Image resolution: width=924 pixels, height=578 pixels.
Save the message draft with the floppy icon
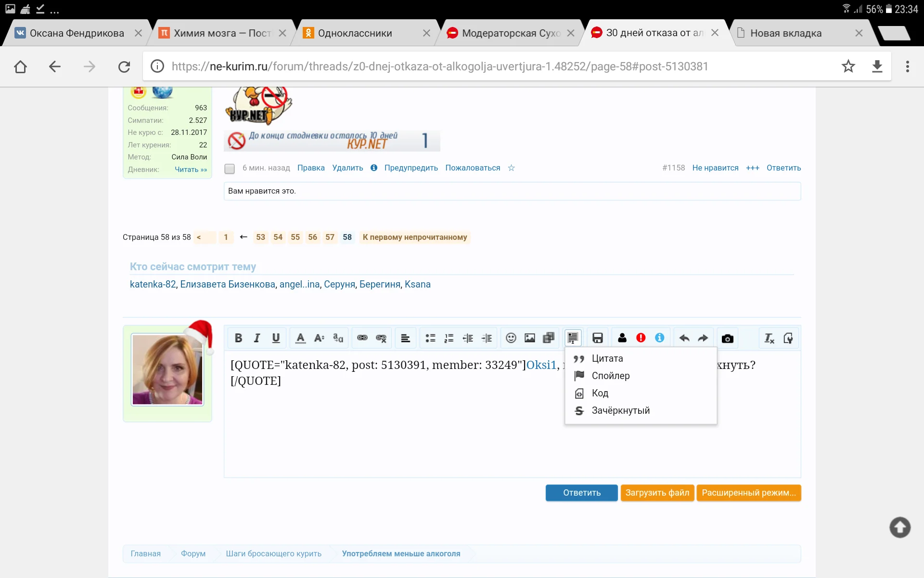coord(598,338)
